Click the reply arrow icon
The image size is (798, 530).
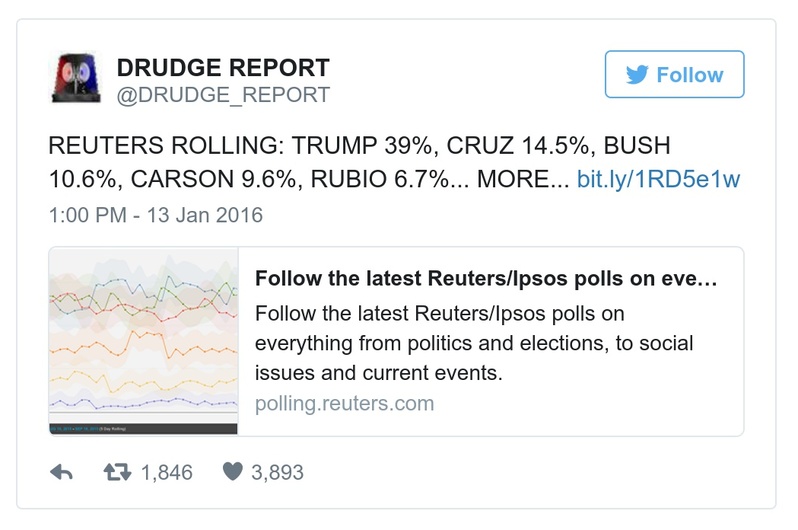point(62,473)
